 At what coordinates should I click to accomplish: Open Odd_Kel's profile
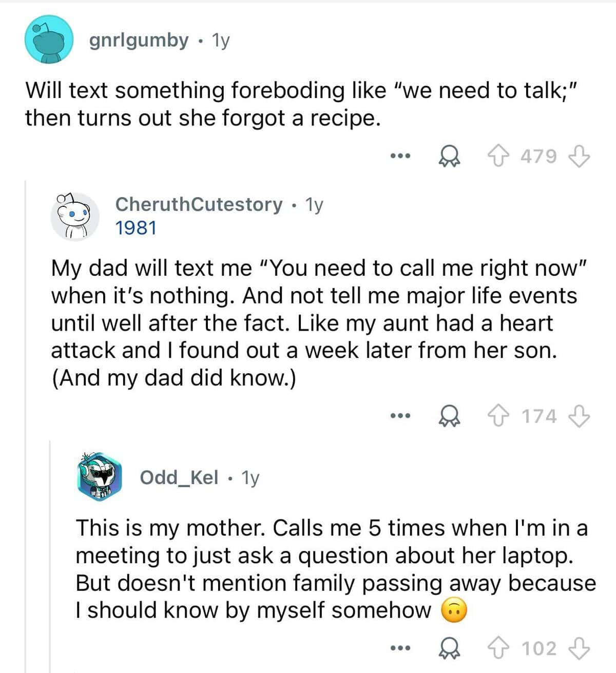tap(178, 478)
